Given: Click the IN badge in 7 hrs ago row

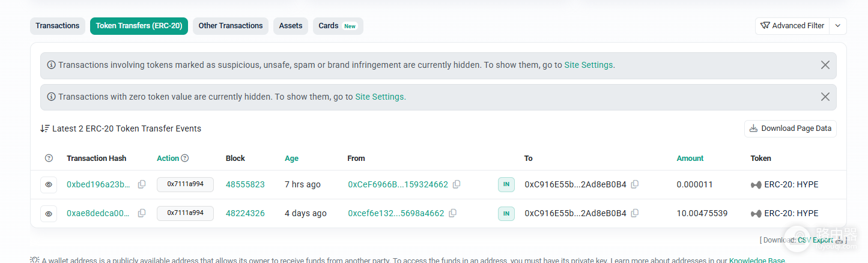Looking at the screenshot, I should [x=506, y=184].
